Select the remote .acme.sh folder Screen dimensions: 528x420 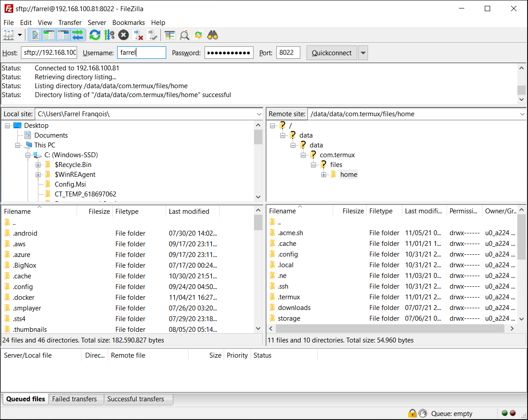click(392, 233)
